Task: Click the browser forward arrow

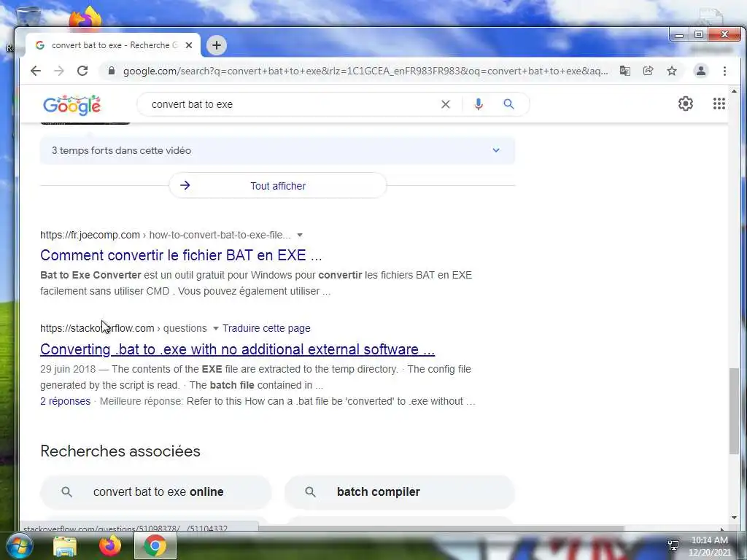Action: click(x=59, y=71)
